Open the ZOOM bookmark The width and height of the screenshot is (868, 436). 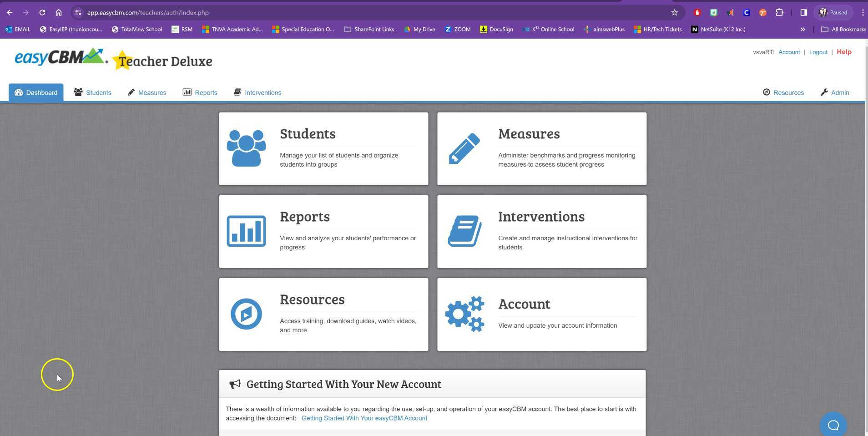tap(457, 29)
